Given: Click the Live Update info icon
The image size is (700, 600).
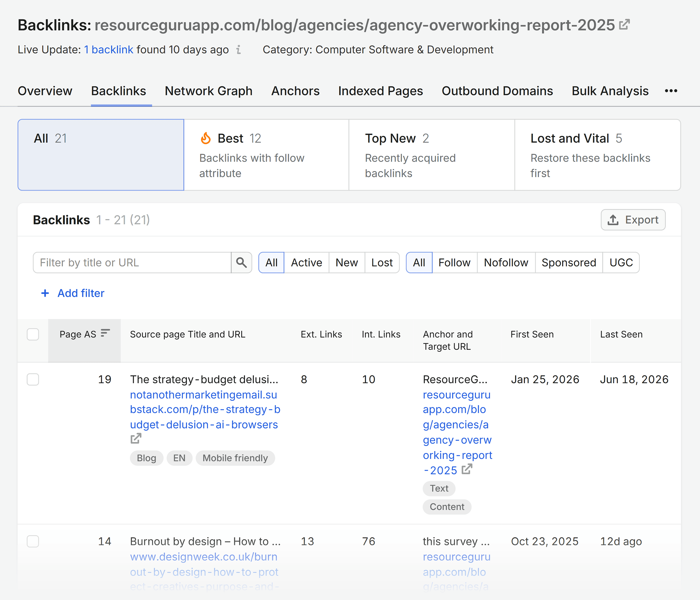Looking at the screenshot, I should coord(239,50).
